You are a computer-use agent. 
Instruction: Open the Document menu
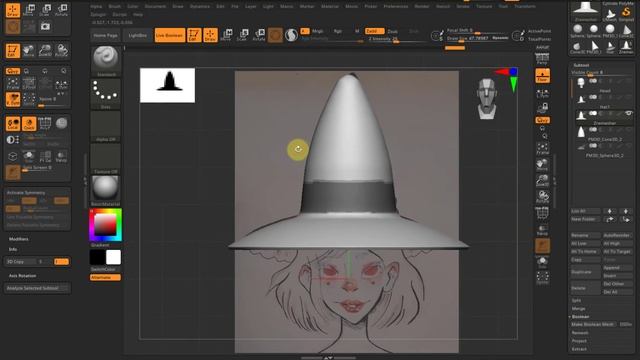(156, 7)
